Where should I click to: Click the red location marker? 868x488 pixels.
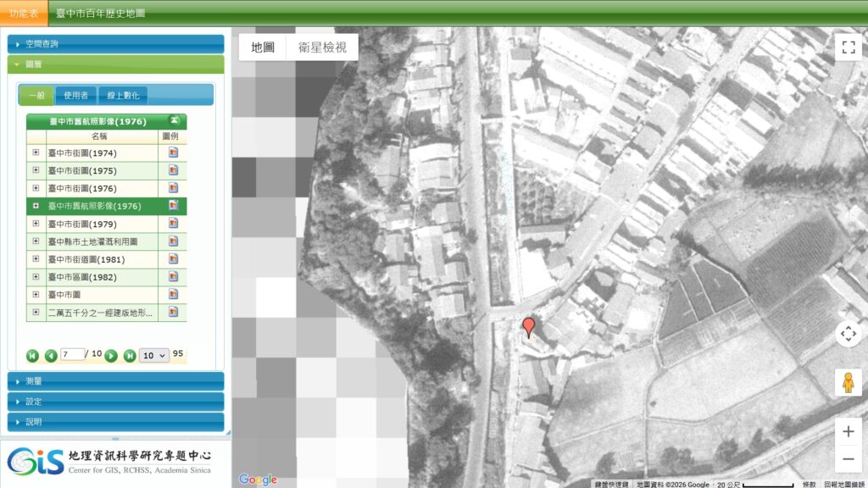click(529, 326)
